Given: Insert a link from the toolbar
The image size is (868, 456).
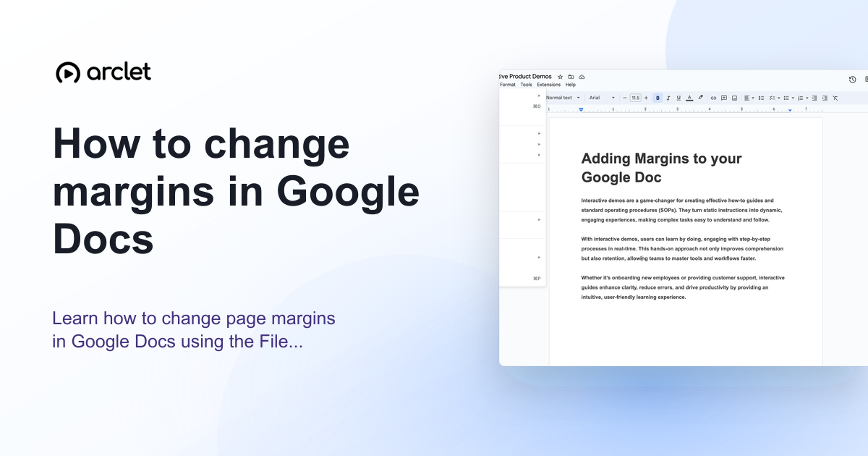Looking at the screenshot, I should tap(713, 98).
